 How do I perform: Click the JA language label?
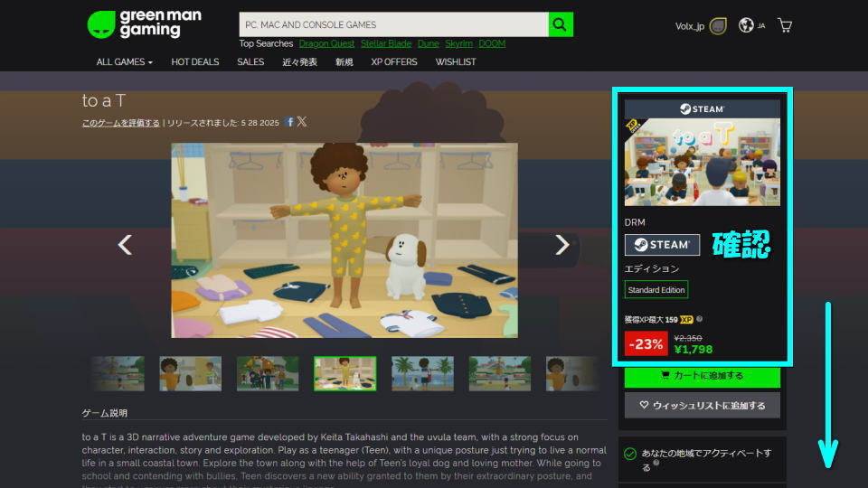(761, 25)
